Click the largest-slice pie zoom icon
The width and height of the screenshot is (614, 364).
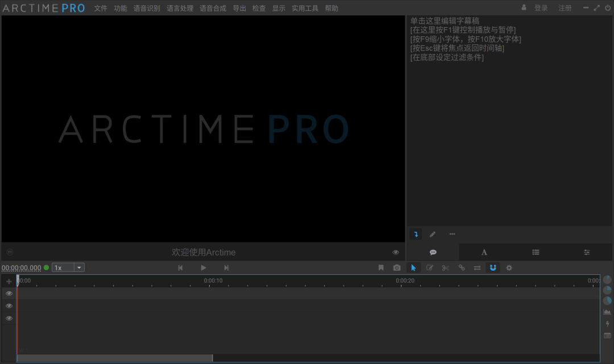607,300
